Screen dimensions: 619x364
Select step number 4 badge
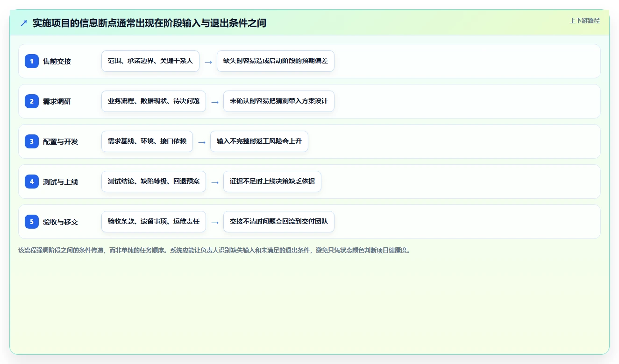pos(32,182)
